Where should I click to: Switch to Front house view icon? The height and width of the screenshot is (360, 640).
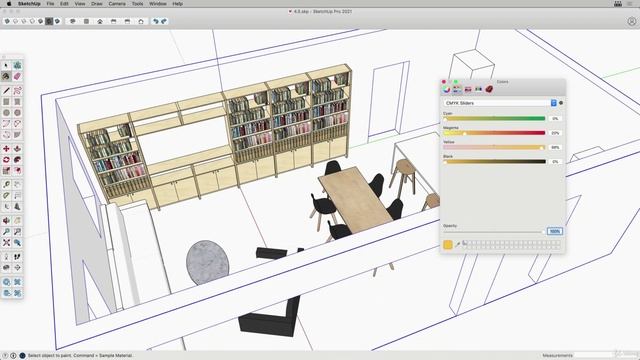pyautogui.click(x=100, y=21)
